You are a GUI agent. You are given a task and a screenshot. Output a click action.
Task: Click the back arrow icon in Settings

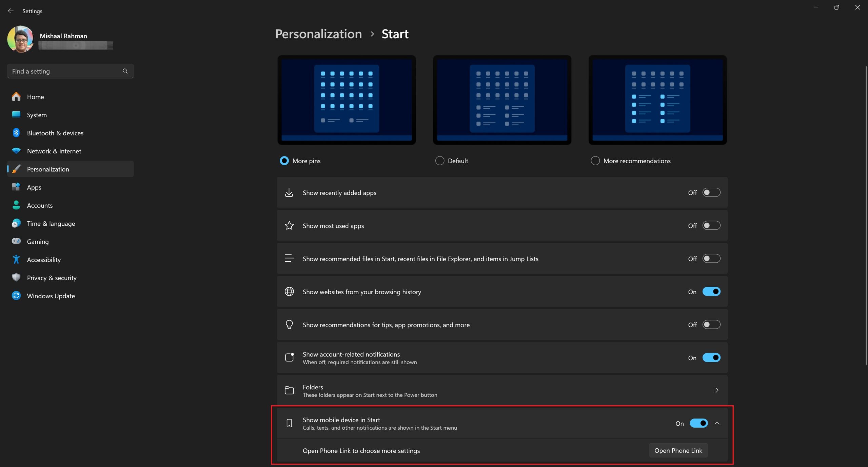11,11
